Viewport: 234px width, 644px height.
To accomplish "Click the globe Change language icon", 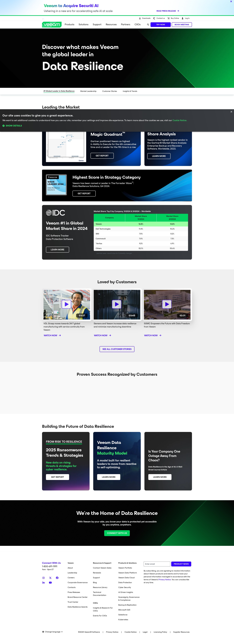I will coord(43,632).
